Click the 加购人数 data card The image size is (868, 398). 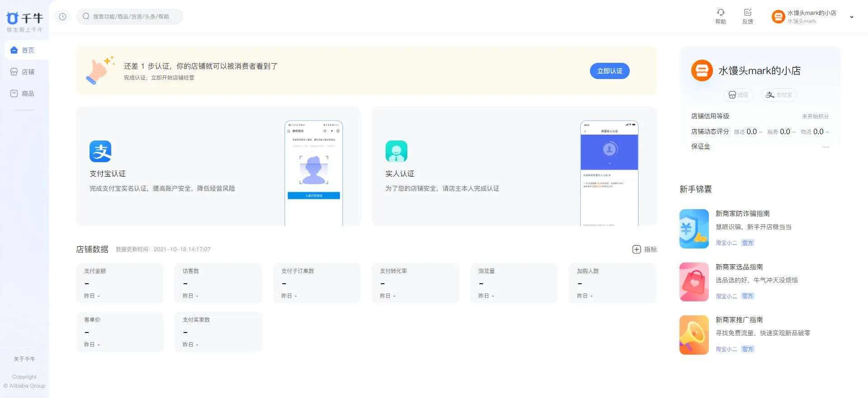click(x=613, y=283)
